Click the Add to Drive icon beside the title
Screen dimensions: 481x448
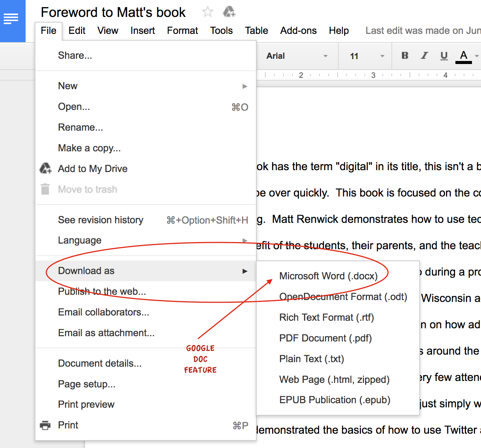(x=229, y=12)
